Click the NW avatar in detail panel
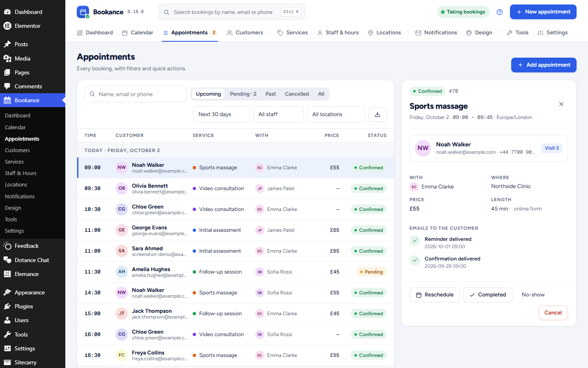The image size is (588, 368). (423, 148)
